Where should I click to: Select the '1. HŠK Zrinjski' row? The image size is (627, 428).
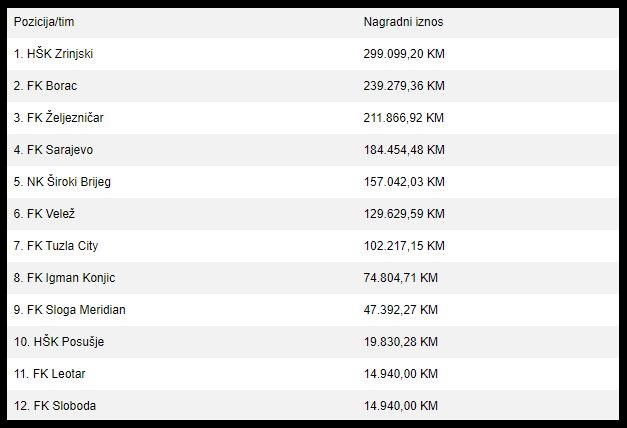(x=313, y=54)
